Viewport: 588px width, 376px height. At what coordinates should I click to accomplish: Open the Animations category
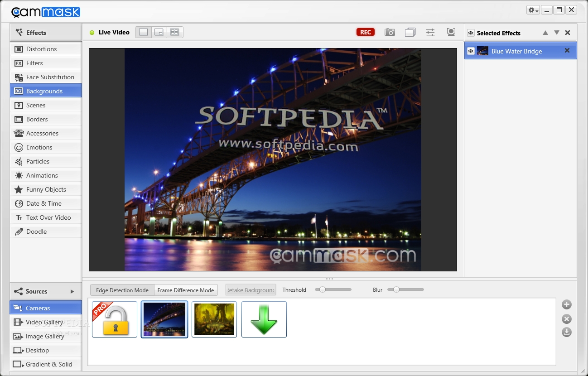click(x=46, y=175)
